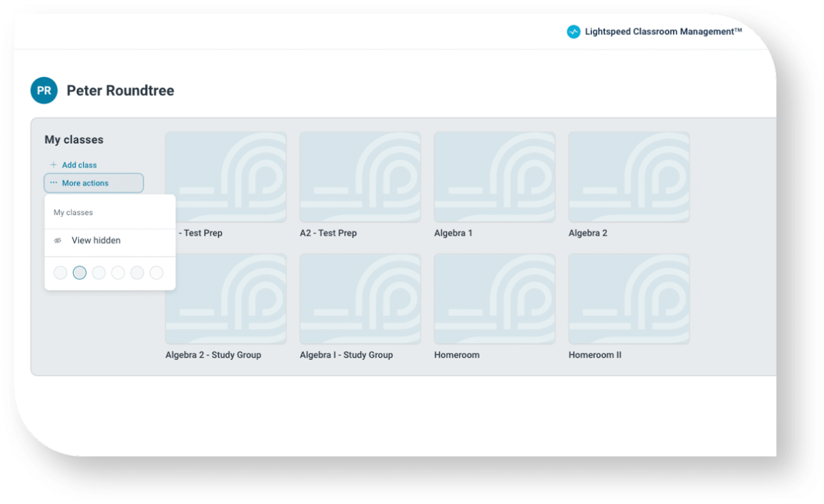Screen dimensions: 824x504
Task: Select the last color circle in More actions menu
Action: (x=157, y=273)
